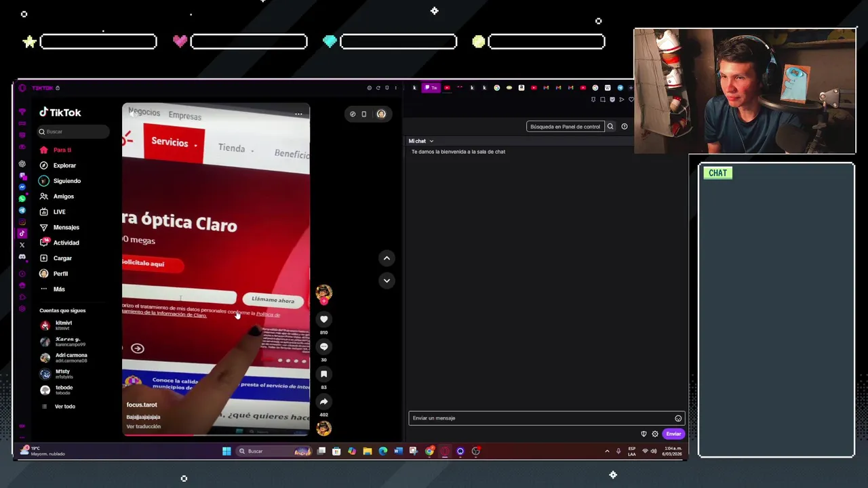Open spinning sound disc at video bottom
Screen dimensions: 868x488
(323, 428)
